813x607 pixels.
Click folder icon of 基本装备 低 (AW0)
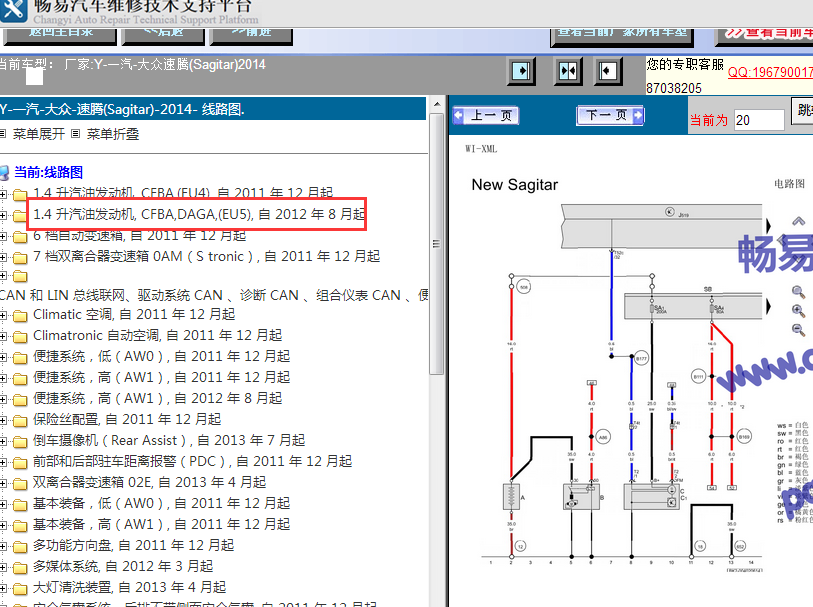coord(20,504)
